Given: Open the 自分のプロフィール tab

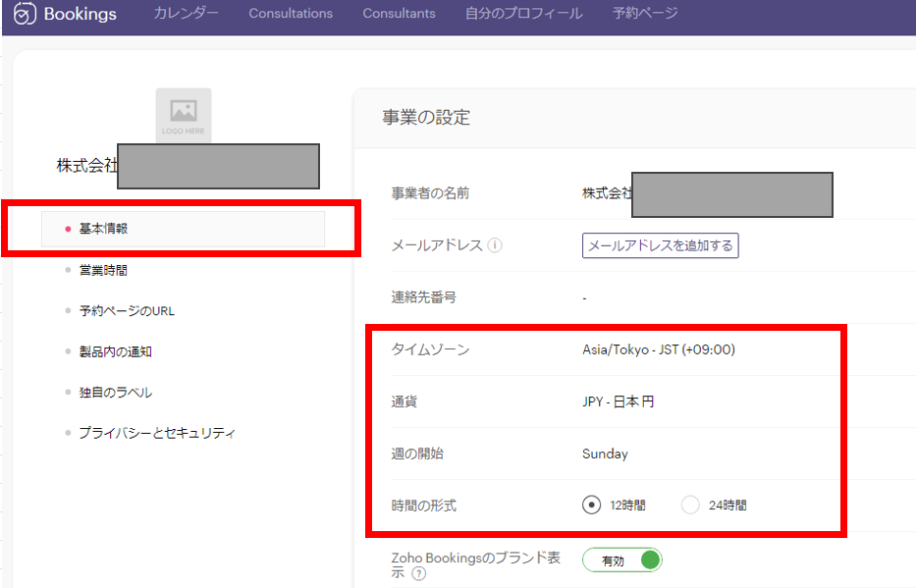Looking at the screenshot, I should [x=524, y=13].
